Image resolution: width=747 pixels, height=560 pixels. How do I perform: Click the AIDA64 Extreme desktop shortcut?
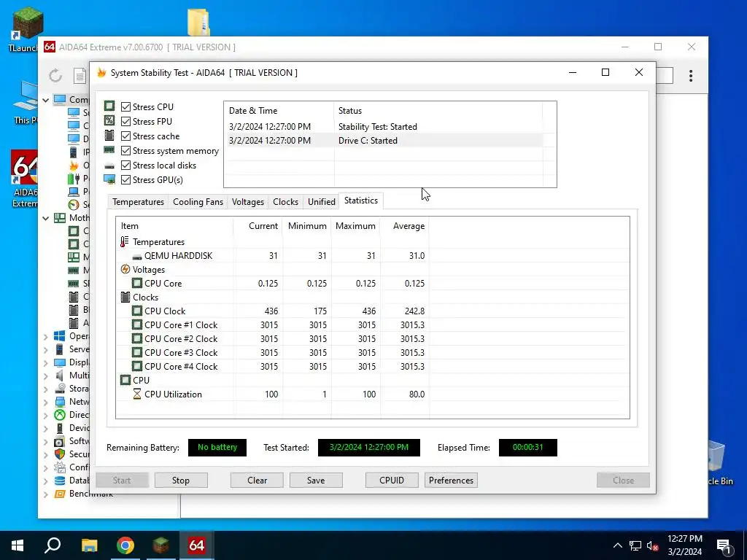point(24,179)
